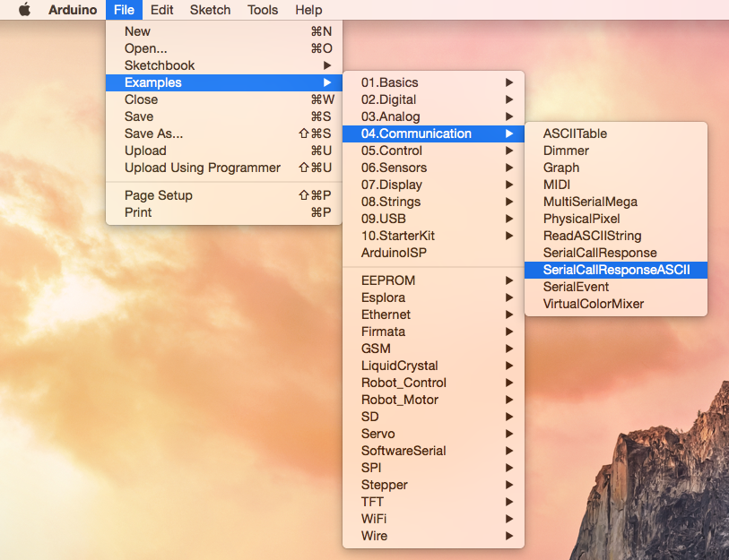This screenshot has height=560, width=729.
Task: Choose Print in the File menu
Action: click(x=224, y=212)
